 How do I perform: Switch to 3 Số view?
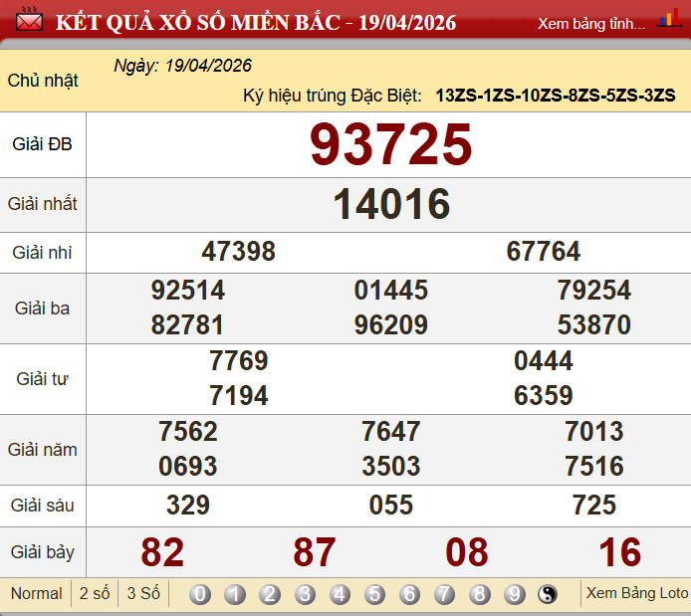tap(143, 593)
